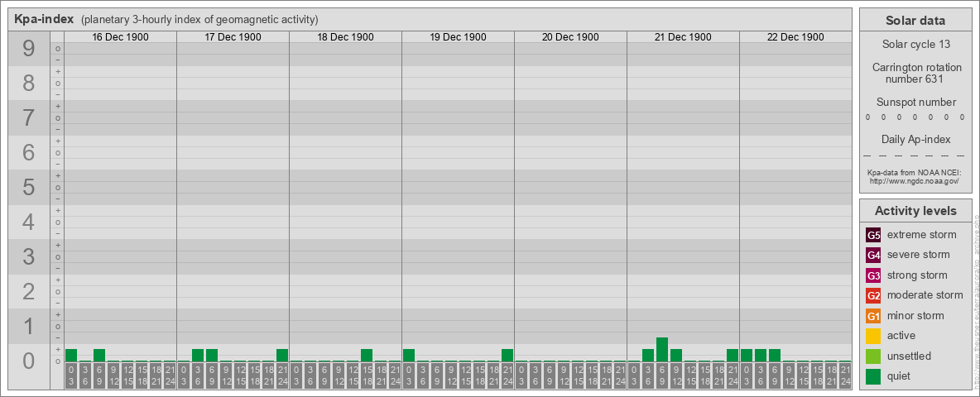Click the 17 Dec 1900 date header
The height and width of the screenshot is (397, 980).
coord(233,37)
